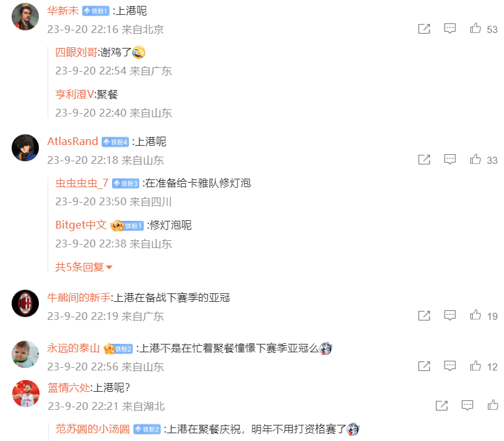Viewport: 504px width, 441px height.
Task: Visit Bitget中文's profile page
Action: click(81, 225)
